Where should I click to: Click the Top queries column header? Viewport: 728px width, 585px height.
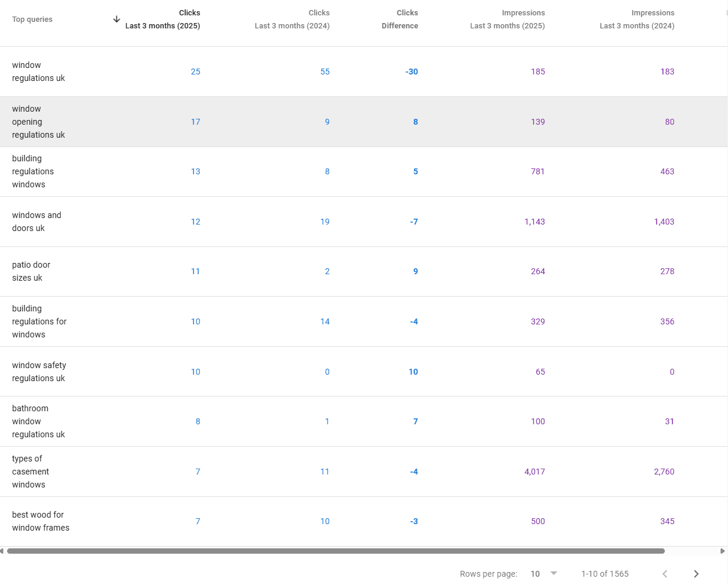(x=32, y=19)
